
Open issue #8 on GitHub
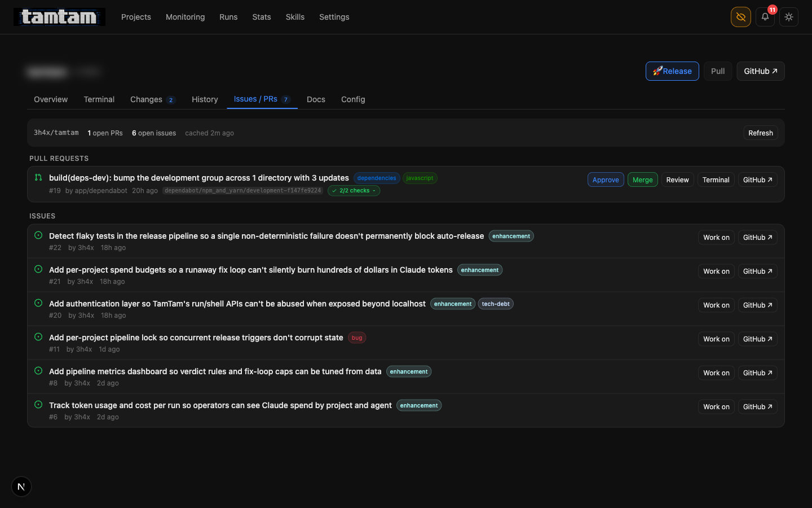(758, 373)
